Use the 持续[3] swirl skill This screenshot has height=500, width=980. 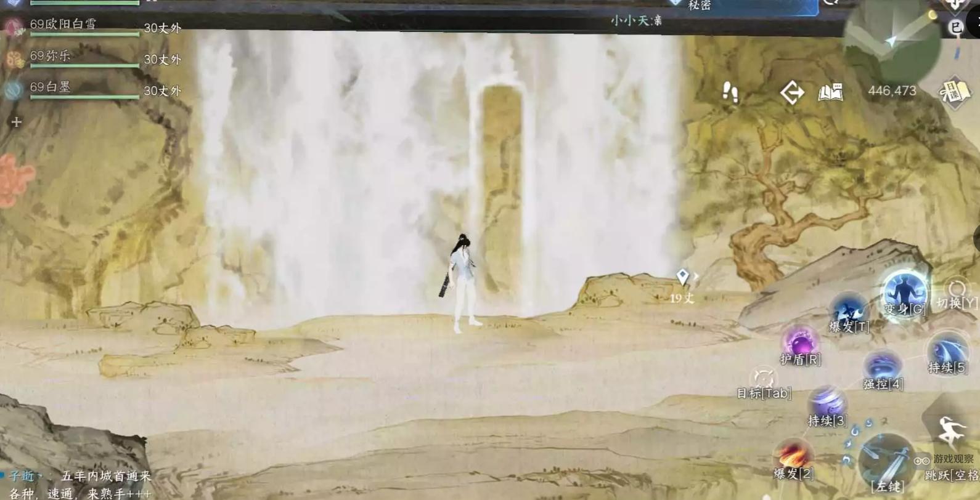tap(827, 403)
